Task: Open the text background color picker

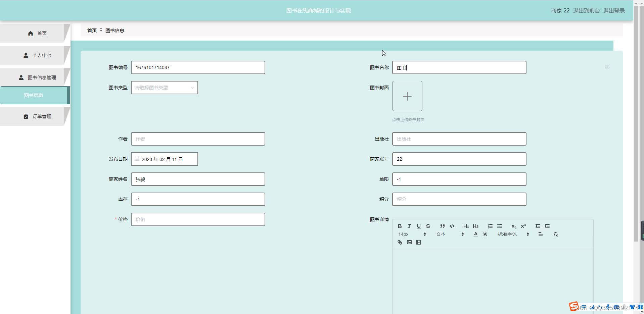Action: 485,234
